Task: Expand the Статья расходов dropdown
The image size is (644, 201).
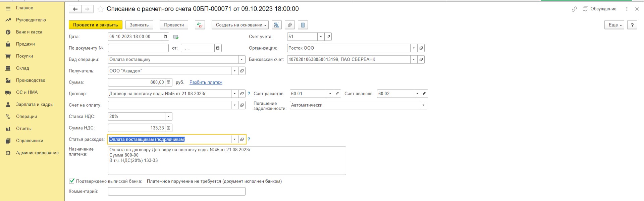Action: tap(235, 139)
